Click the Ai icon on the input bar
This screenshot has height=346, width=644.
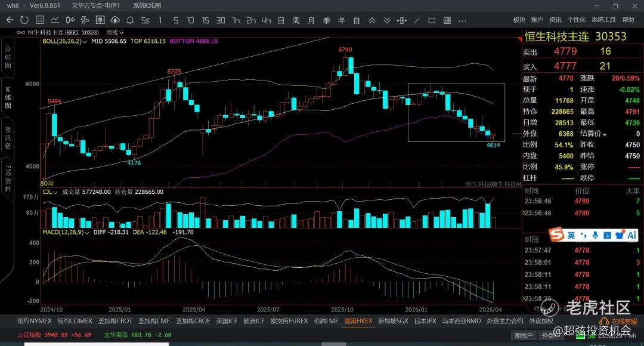coord(631,235)
